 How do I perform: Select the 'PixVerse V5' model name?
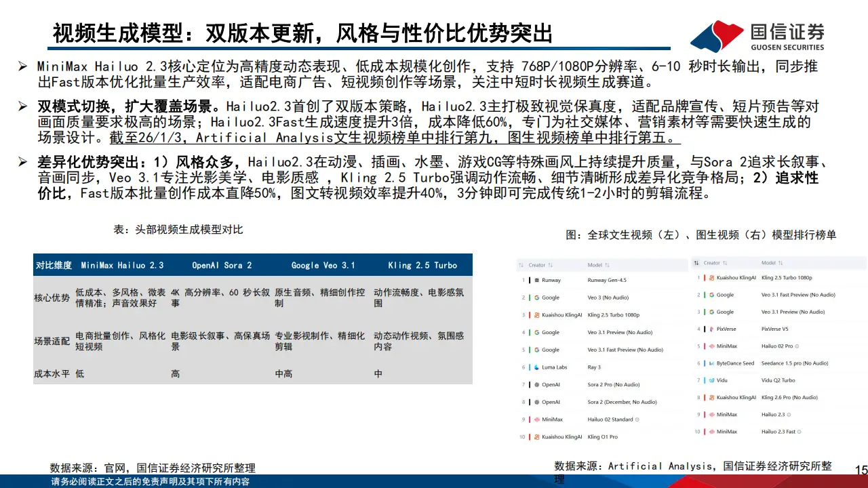[x=775, y=329]
